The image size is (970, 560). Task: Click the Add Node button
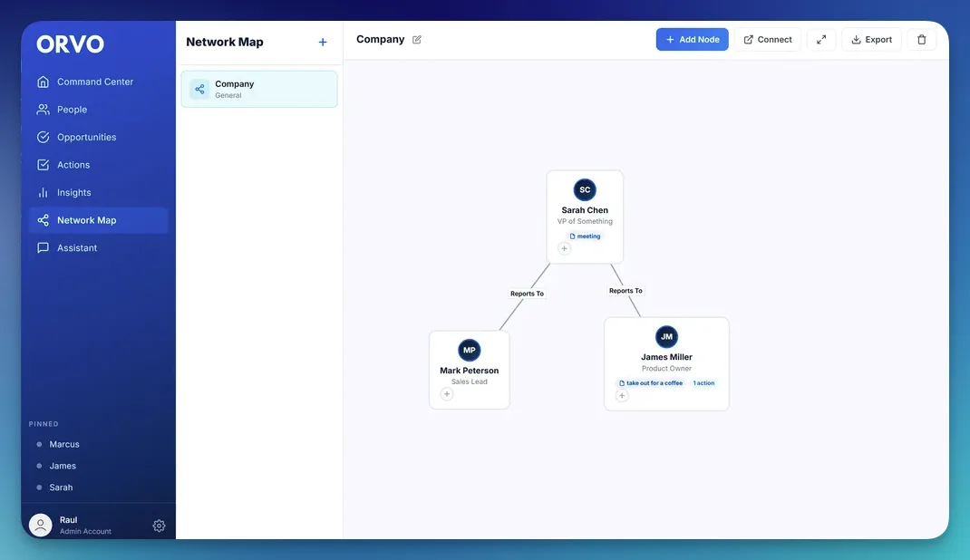click(693, 40)
